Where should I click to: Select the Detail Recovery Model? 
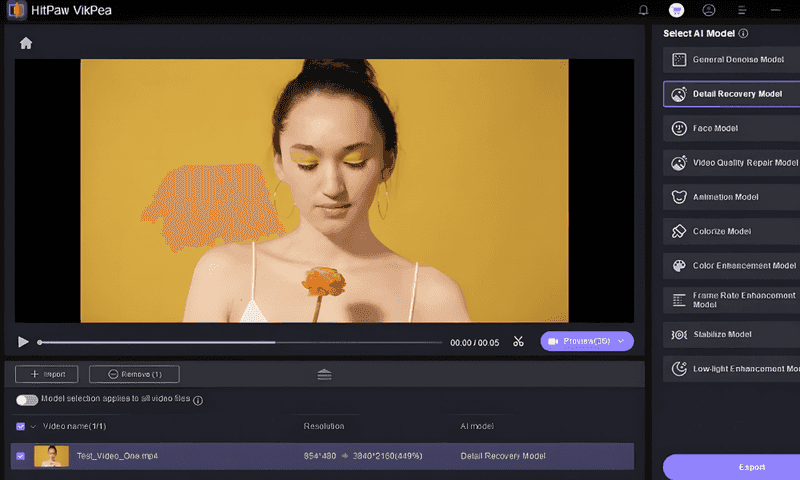pyautogui.click(x=732, y=94)
